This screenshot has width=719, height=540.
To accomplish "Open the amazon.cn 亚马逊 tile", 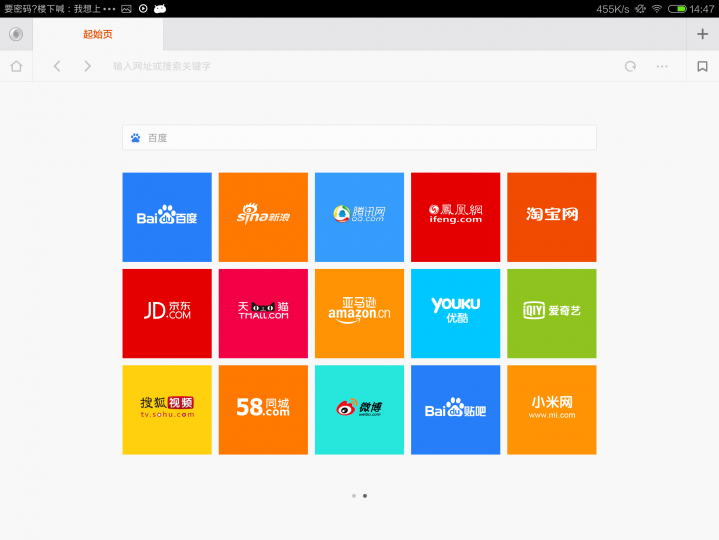I will (x=360, y=314).
